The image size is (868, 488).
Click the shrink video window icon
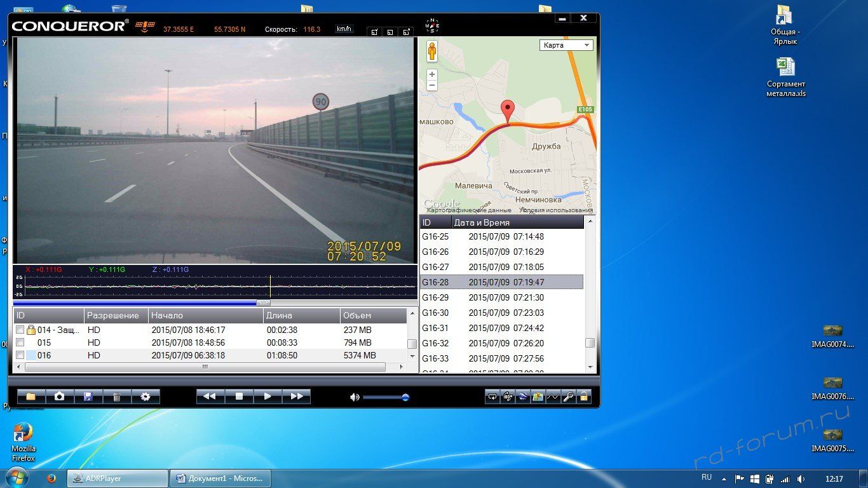click(x=375, y=31)
